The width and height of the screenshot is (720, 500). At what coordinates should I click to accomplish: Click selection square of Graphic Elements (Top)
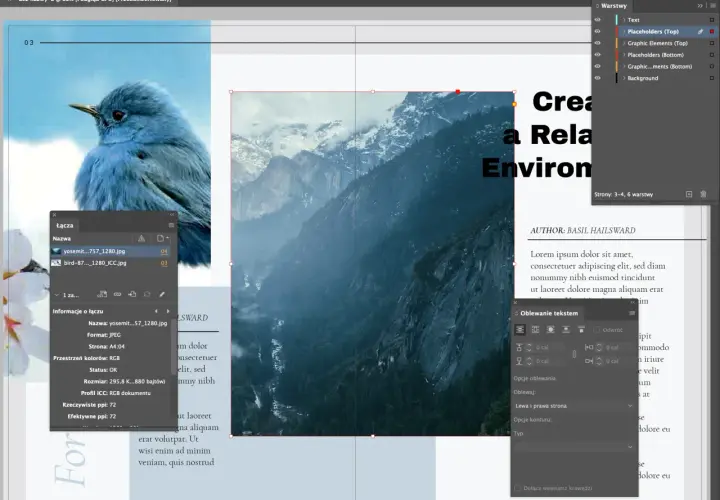[x=712, y=43]
